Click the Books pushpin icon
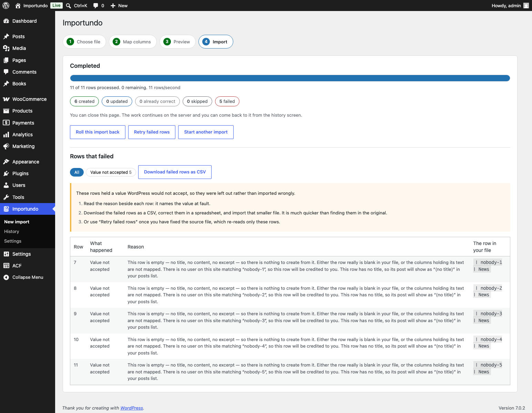Viewport: 532px width, 413px height. (6, 84)
